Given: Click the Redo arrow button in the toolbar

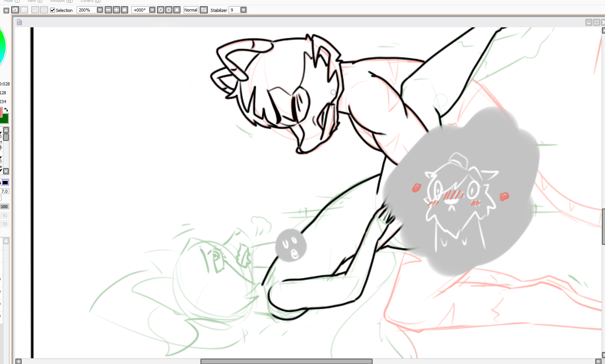Looking at the screenshot, I should 24,10.
